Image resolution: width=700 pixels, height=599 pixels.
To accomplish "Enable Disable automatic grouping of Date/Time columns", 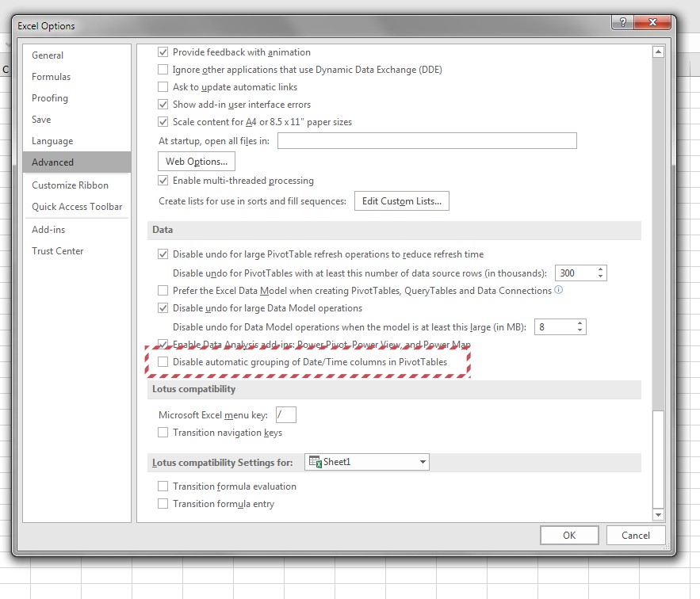I will (x=163, y=362).
